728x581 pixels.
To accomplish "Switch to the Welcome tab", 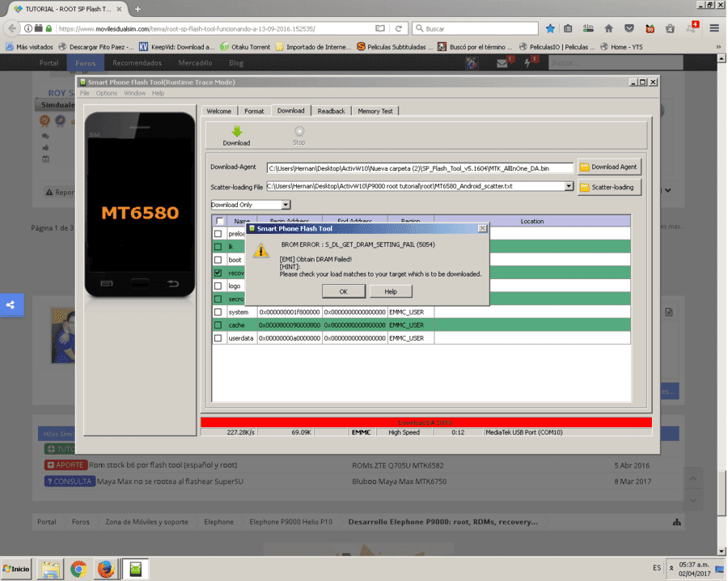I will [218, 112].
